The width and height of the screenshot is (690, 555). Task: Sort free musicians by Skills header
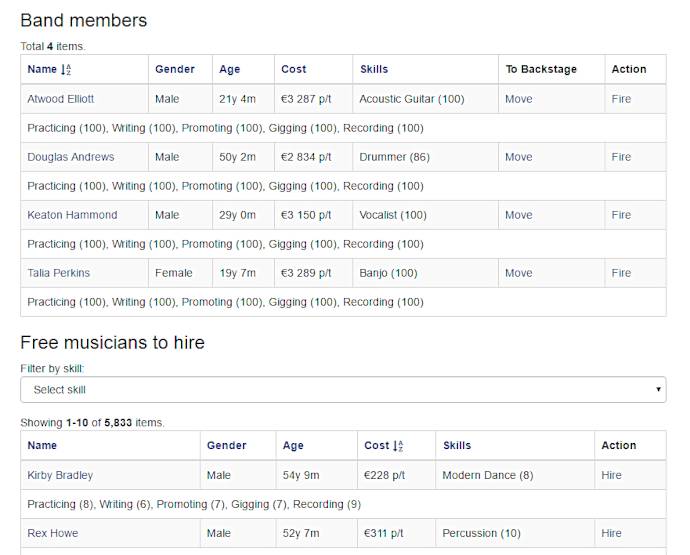point(457,445)
